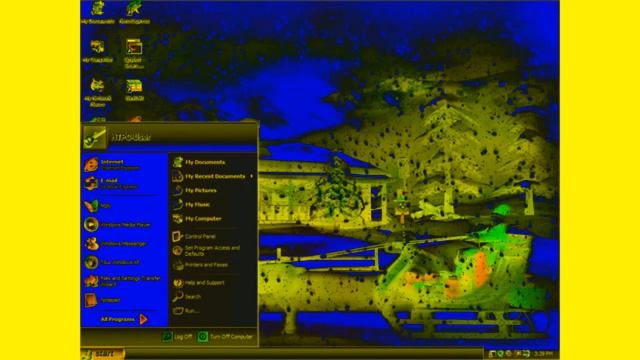Click the Turn Off Computer button
The height and width of the screenshot is (360, 640).
[x=225, y=337]
